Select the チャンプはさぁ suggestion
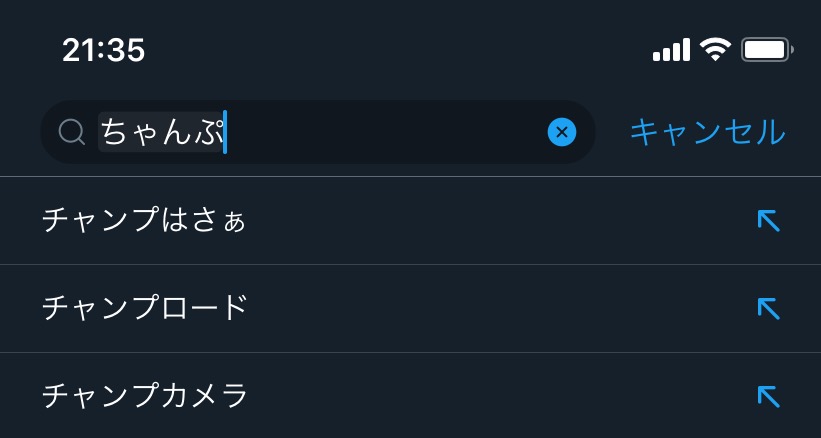Viewport: 821px width, 438px height. pyautogui.click(x=144, y=221)
